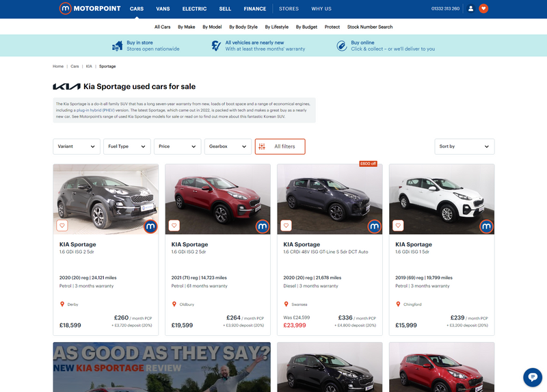
Task: Click the Buy online icon
Action: coord(341,46)
